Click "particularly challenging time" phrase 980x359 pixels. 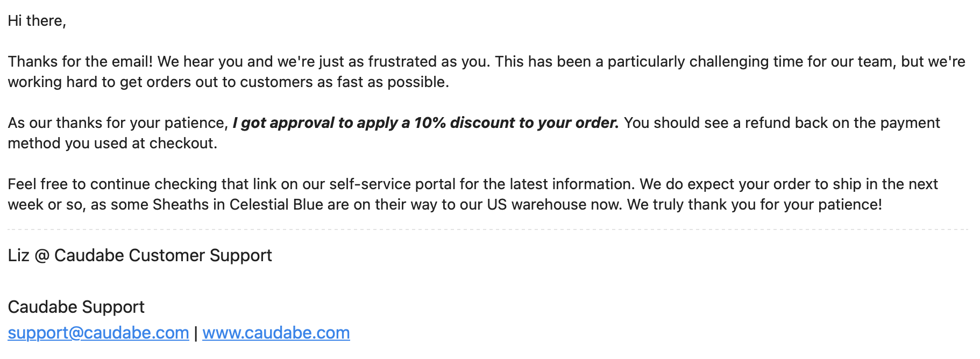point(688,61)
